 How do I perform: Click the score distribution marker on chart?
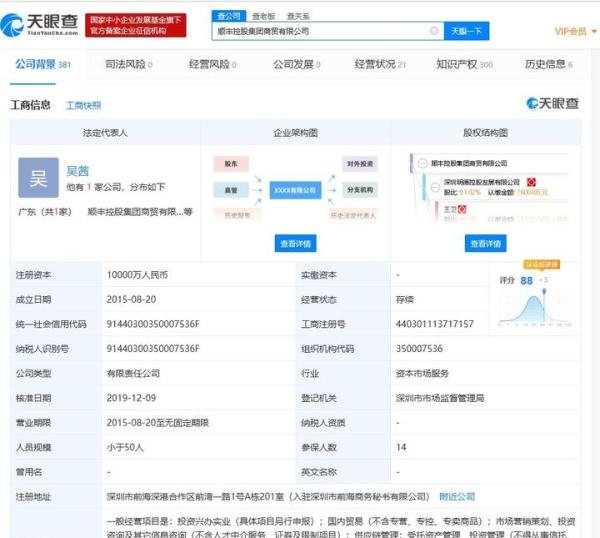pyautogui.click(x=544, y=292)
